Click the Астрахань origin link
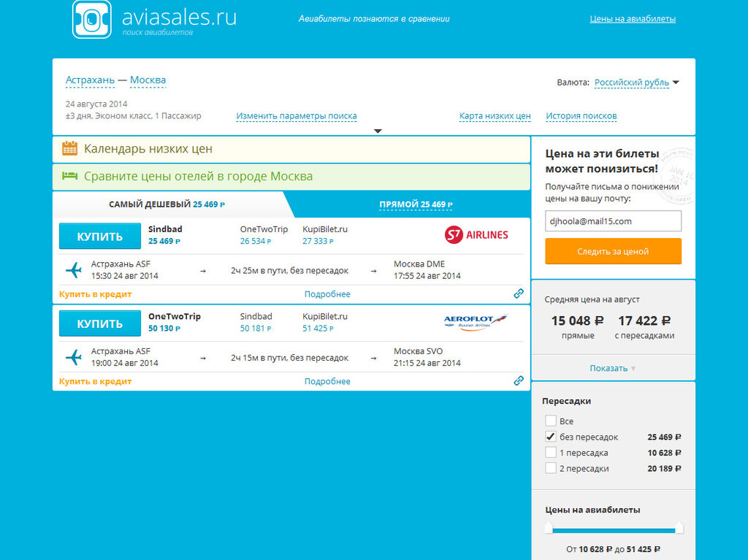Screen dimensions: 748x560 point(90,80)
